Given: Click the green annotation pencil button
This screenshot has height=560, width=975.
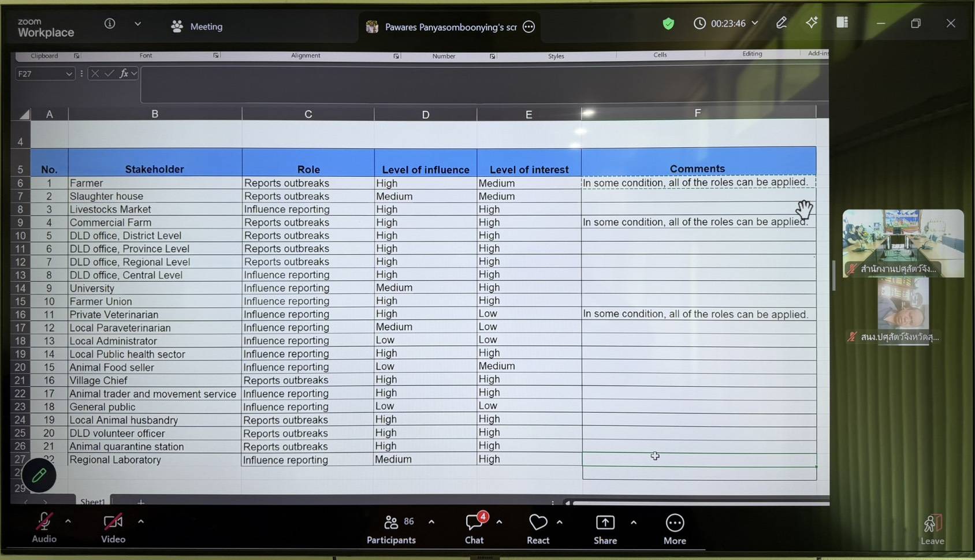Looking at the screenshot, I should tap(39, 476).
